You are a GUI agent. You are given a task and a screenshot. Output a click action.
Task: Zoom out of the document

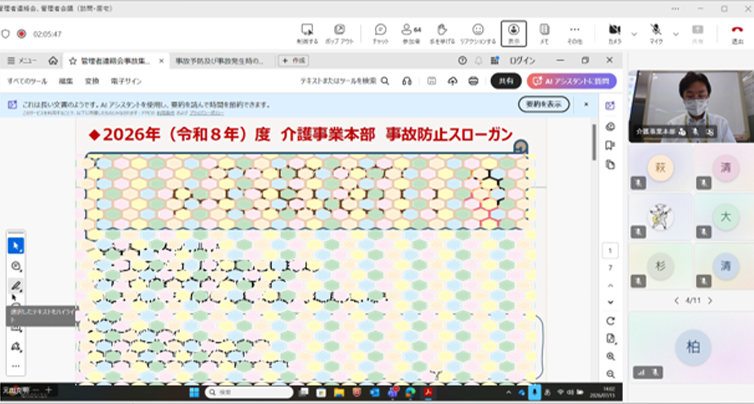(610, 374)
